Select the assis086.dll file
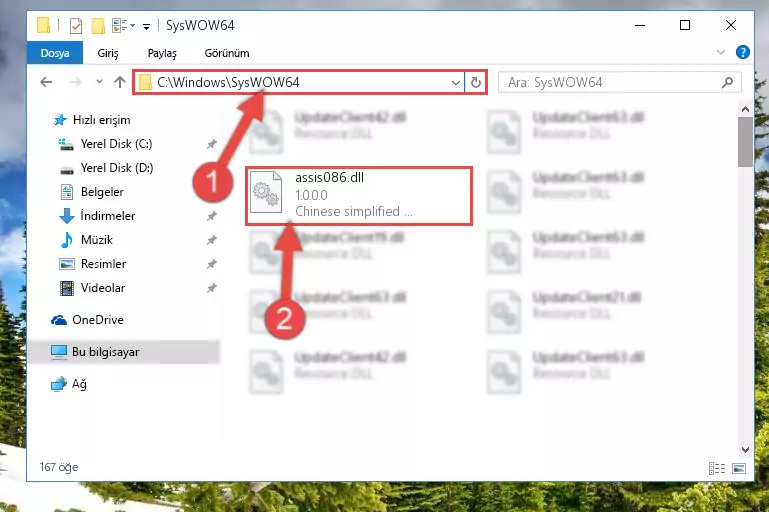 point(359,195)
